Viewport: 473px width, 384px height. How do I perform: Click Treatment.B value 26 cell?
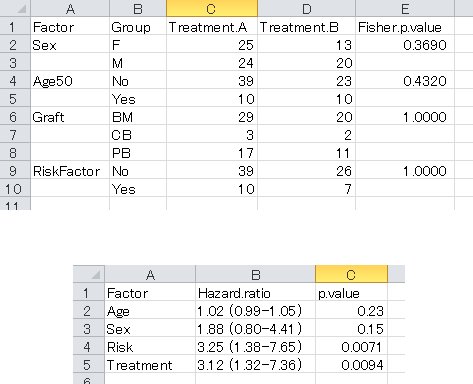[306, 171]
